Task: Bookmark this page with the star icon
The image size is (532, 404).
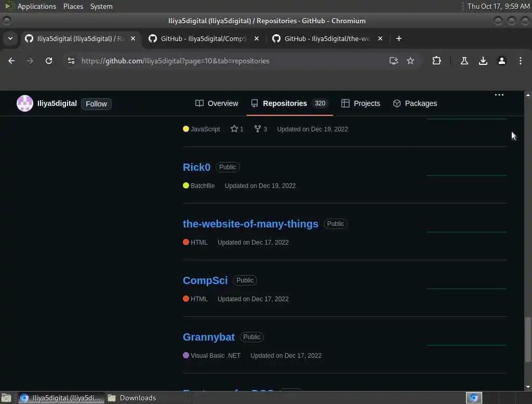Action: click(410, 61)
